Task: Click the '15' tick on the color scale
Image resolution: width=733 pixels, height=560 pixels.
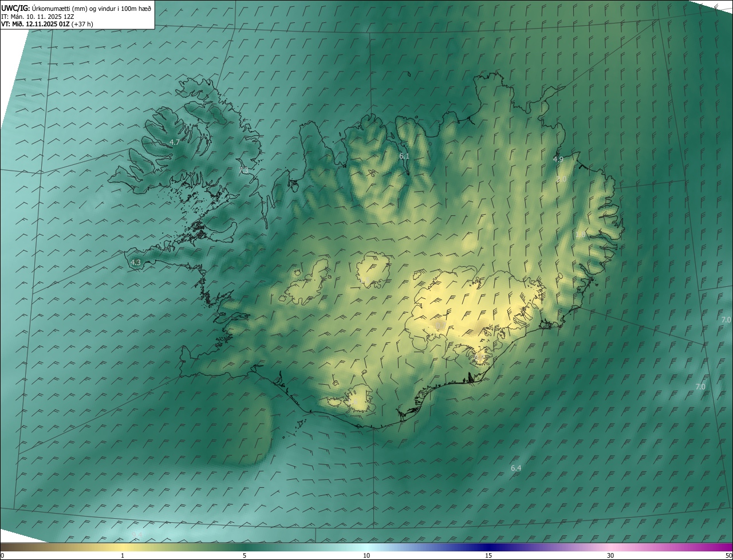Action: click(x=488, y=555)
